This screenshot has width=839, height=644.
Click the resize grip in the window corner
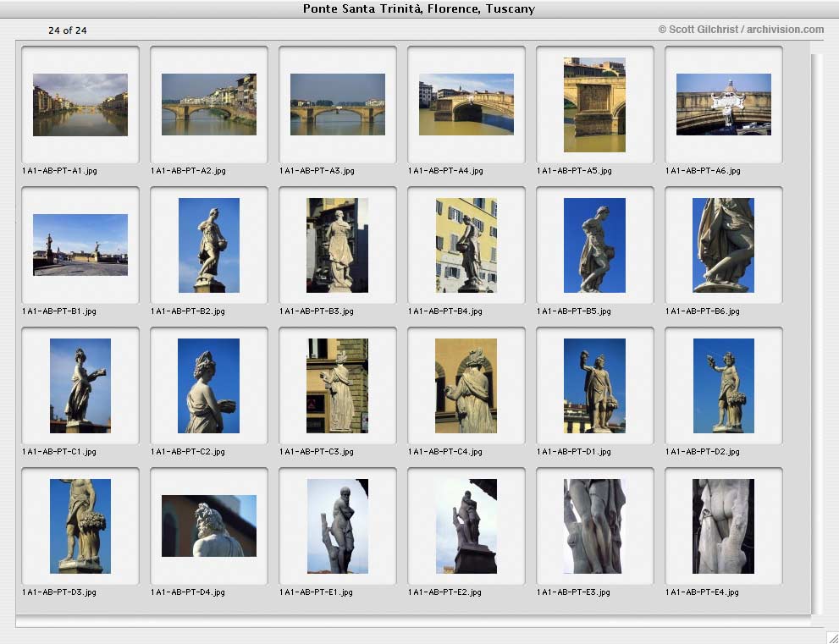pyautogui.click(x=832, y=637)
